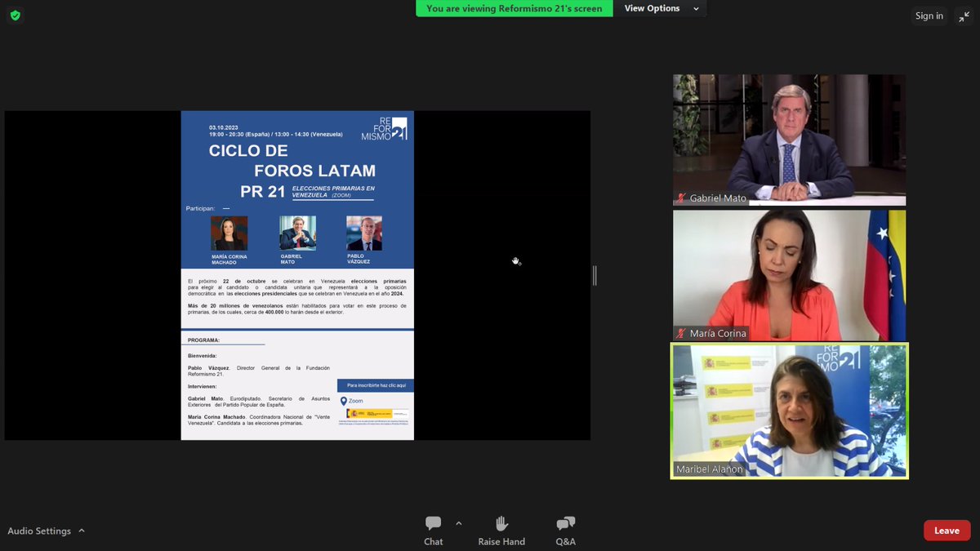980x551 pixels.
Task: Click Pablo Vázquez's photo on flyer
Action: coord(364,233)
